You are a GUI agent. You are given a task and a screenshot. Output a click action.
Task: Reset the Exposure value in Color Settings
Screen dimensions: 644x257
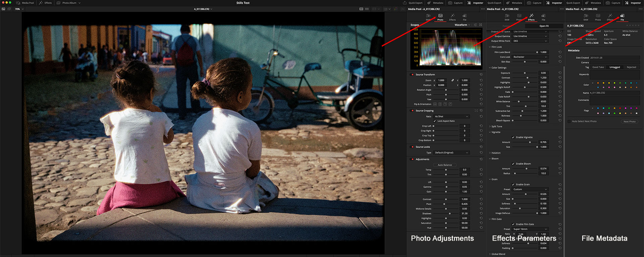[560, 73]
